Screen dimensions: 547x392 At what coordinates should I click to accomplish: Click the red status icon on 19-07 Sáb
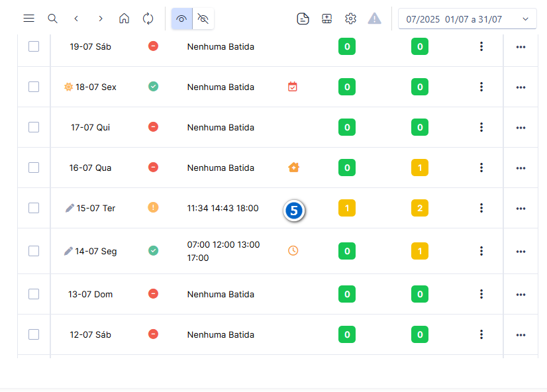pos(153,46)
